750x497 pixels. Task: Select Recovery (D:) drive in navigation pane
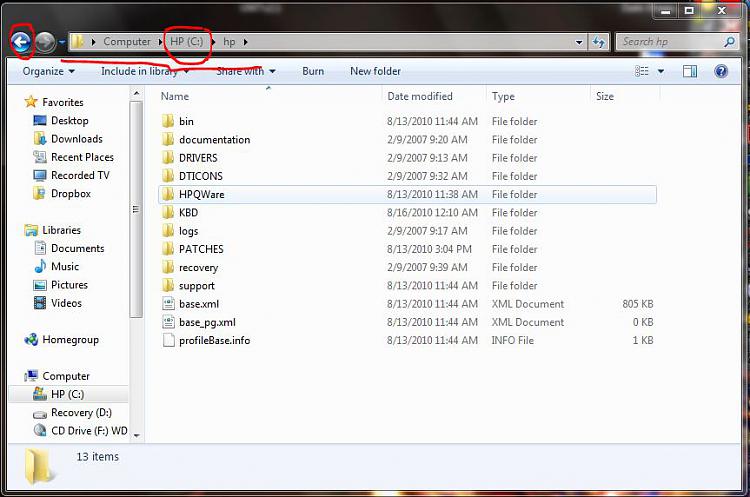(x=72, y=412)
